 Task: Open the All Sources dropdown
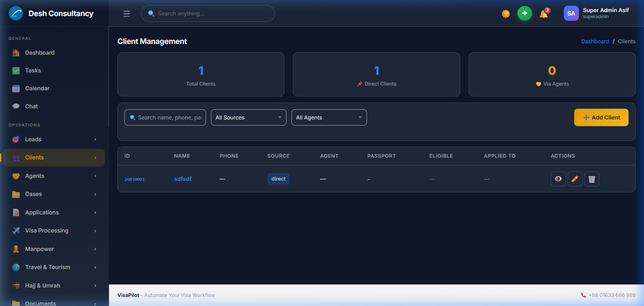249,117
